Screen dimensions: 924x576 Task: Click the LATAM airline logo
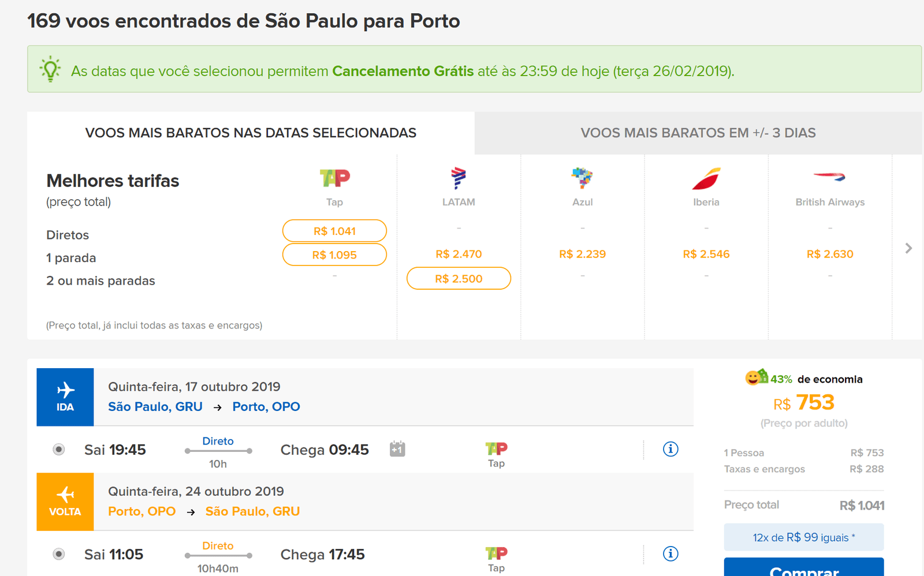[459, 178]
